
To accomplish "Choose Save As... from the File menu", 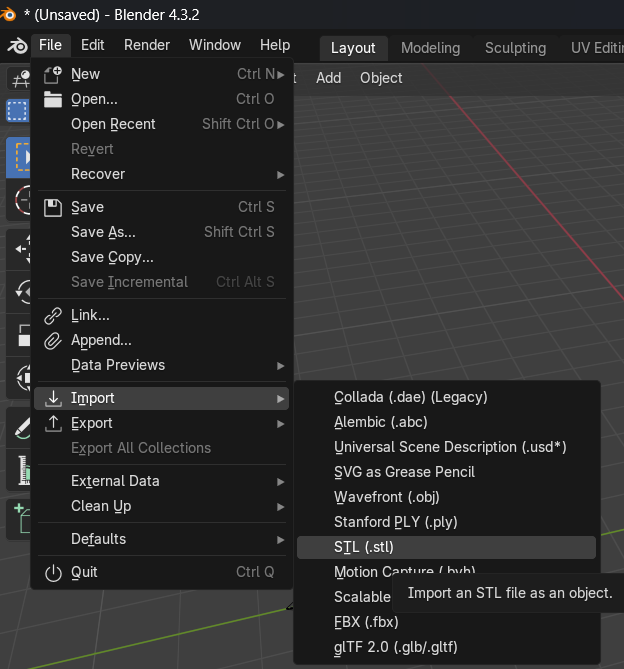I will pos(161,232).
